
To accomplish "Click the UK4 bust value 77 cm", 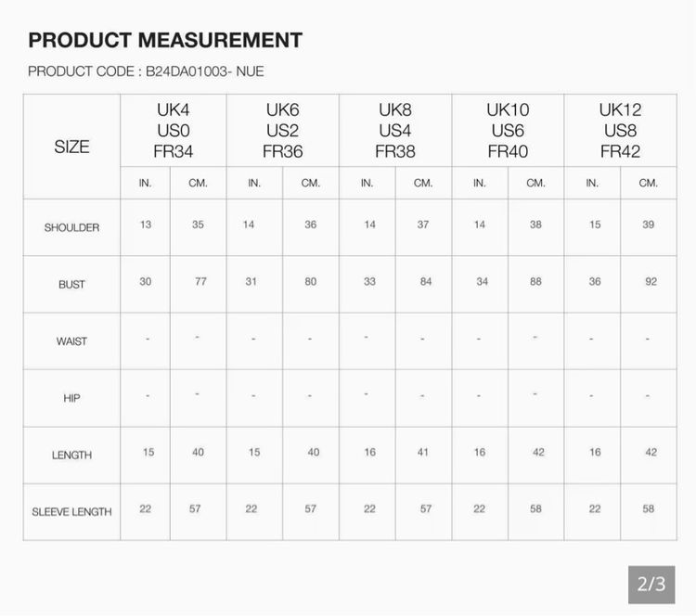I will click(200, 281).
